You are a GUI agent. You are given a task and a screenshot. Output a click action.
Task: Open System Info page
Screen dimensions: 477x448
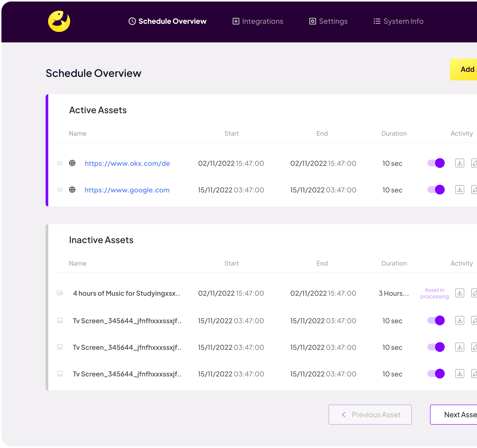(398, 21)
